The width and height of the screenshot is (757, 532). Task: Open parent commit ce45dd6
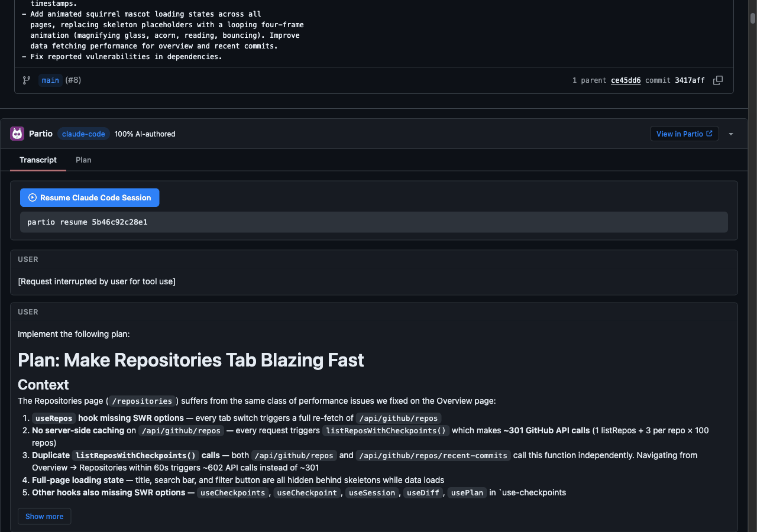pyautogui.click(x=626, y=80)
